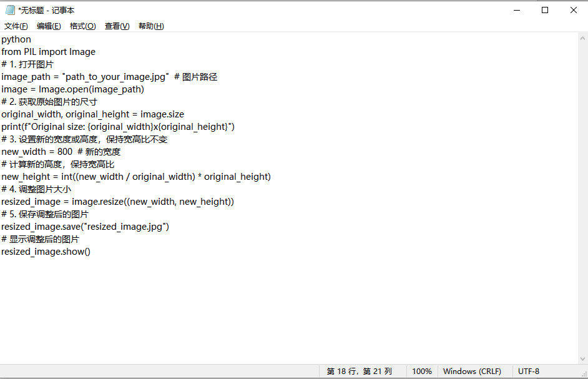588x379 pixels.
Task: Click the 'path_to_your_image.jpg' string
Action: click(115, 77)
